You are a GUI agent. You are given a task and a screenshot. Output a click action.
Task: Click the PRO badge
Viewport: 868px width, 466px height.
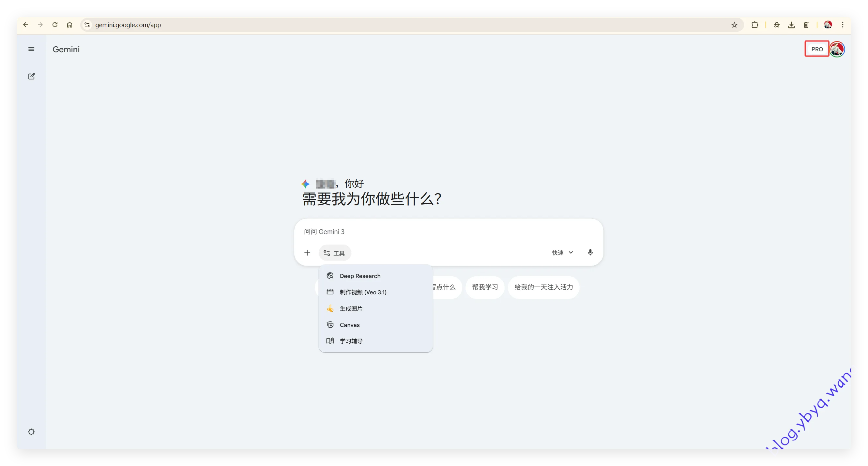pos(817,49)
